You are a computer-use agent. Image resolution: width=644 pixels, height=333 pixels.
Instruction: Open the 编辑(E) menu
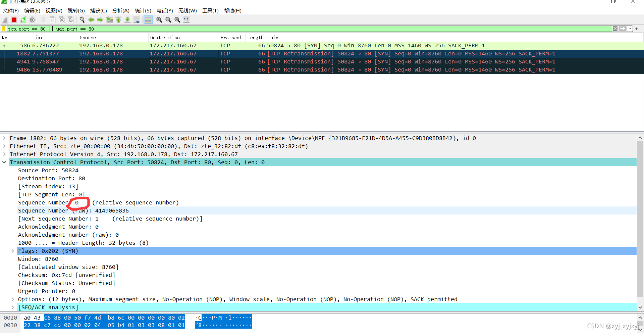32,11
